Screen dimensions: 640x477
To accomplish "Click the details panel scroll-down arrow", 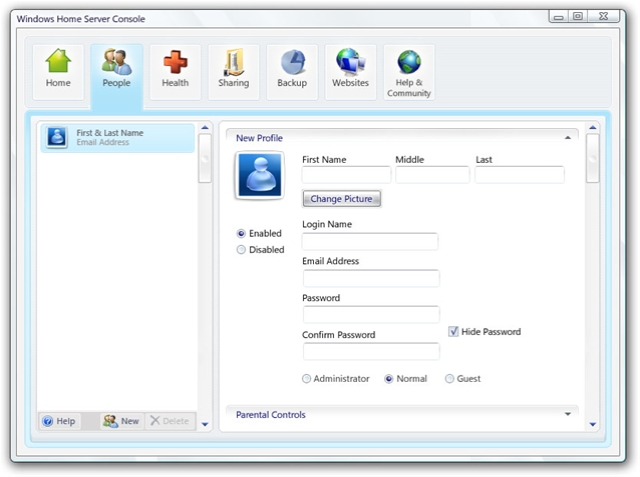I will coord(593,424).
